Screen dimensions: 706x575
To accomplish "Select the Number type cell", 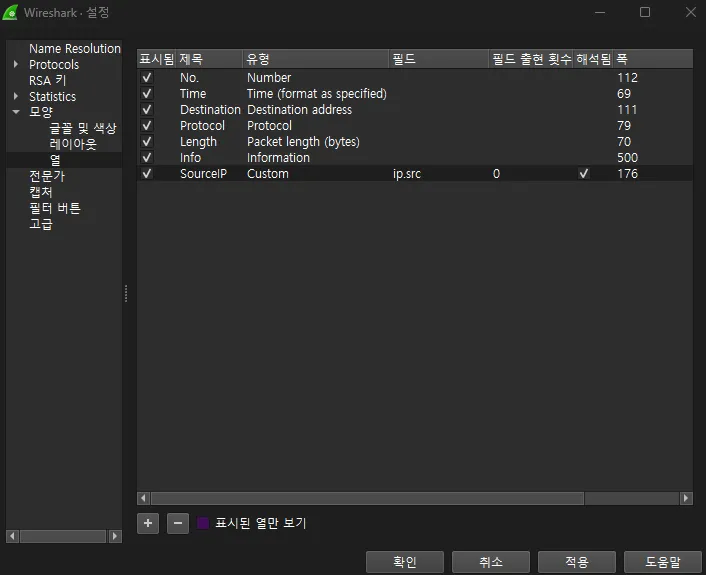I will (x=269, y=78).
